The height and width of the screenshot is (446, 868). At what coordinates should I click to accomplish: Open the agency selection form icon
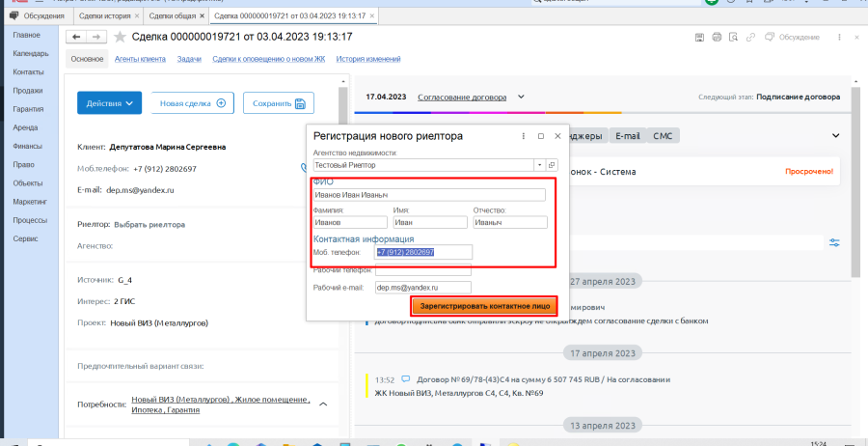pos(553,165)
